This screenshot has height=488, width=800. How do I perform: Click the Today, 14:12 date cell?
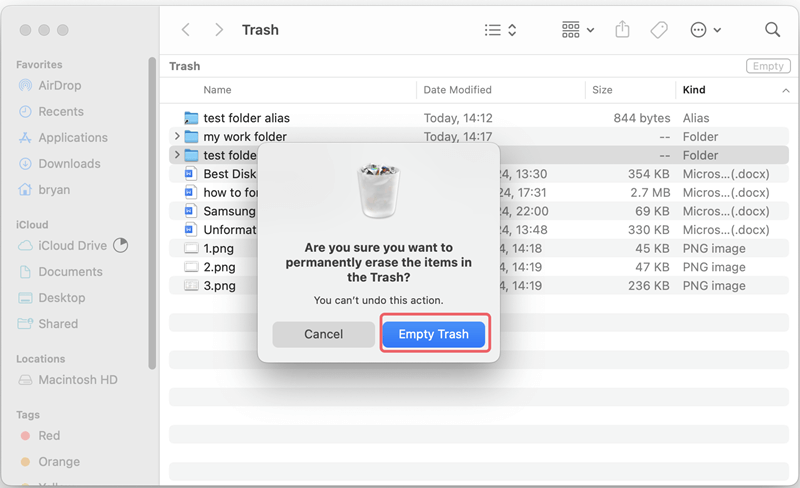458,118
